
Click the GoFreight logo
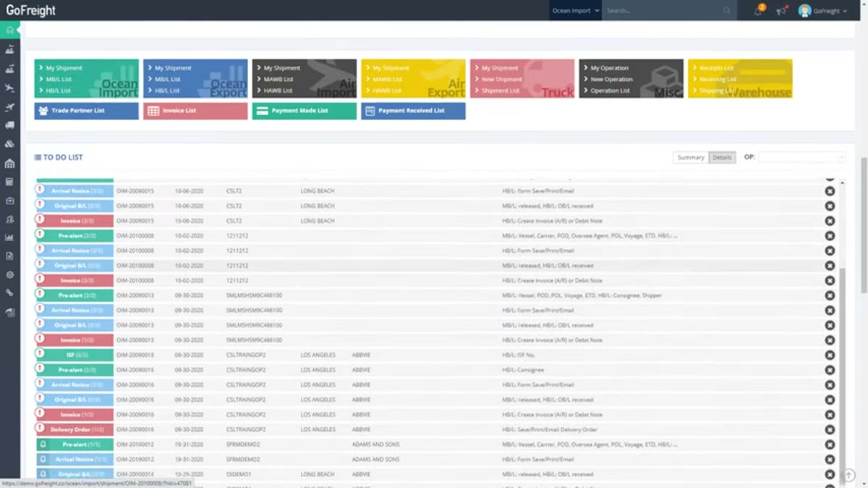(x=31, y=10)
